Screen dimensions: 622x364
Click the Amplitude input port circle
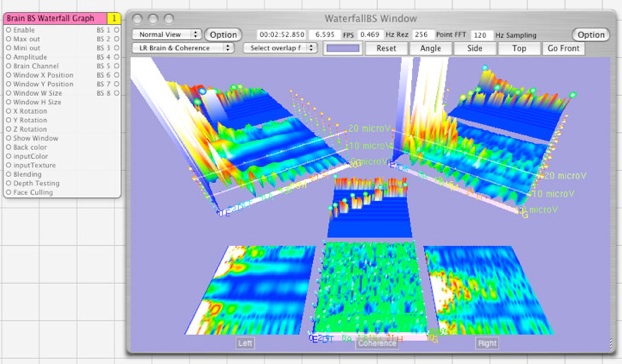coord(8,57)
